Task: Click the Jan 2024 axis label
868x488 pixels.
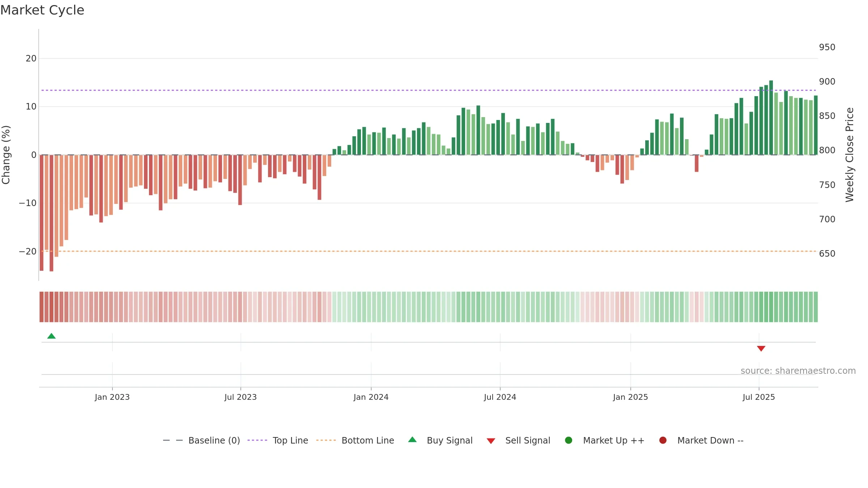Action: tap(371, 397)
